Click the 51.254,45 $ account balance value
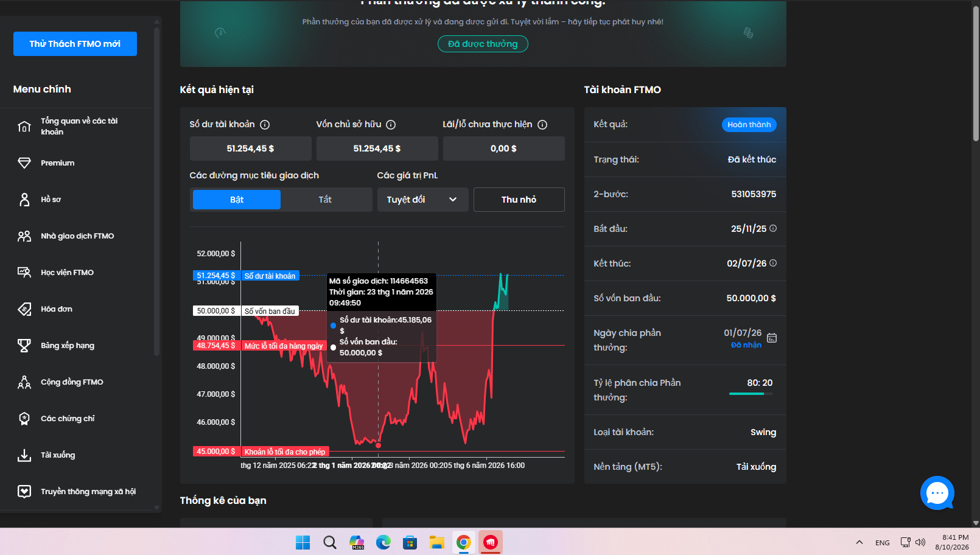980x555 pixels. click(x=250, y=148)
